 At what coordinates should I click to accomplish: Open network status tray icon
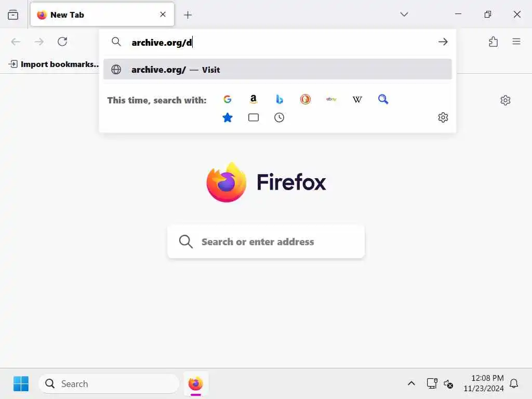coord(432,383)
